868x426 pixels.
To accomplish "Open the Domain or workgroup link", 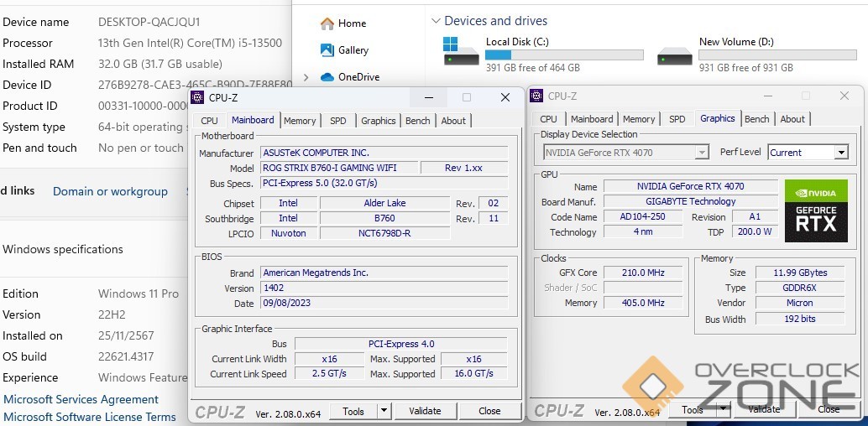I will 110,191.
